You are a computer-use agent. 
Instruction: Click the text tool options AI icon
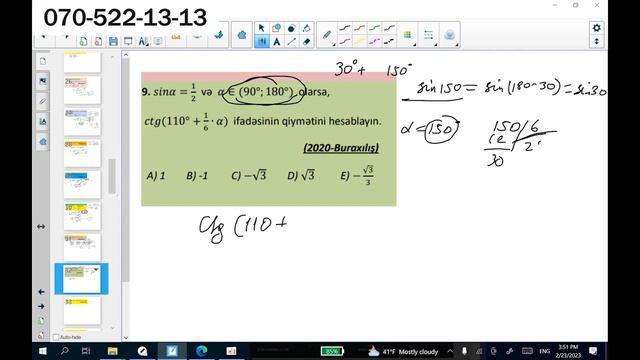pos(143,41)
